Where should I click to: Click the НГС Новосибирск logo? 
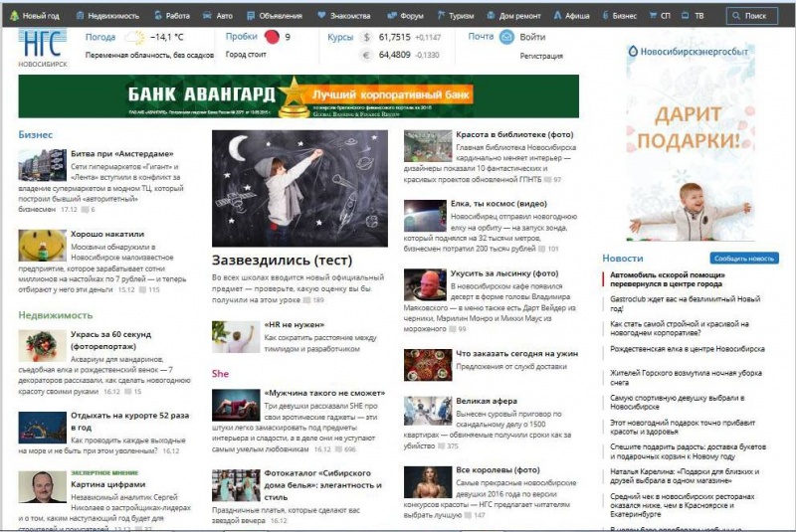pyautogui.click(x=42, y=47)
